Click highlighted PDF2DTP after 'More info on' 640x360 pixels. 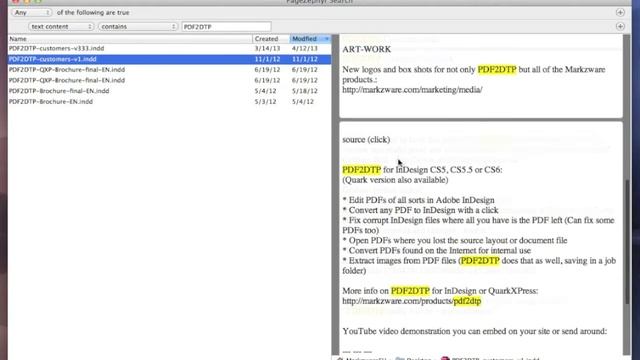coord(410,291)
